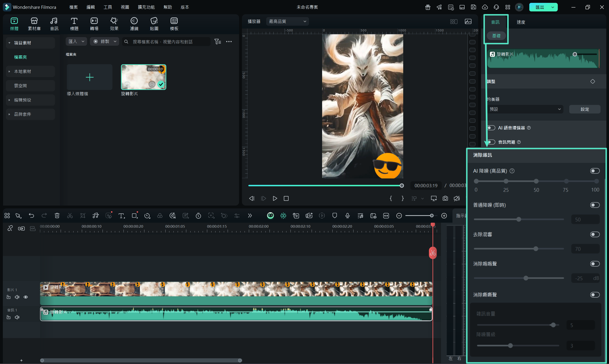The image size is (609, 364).
Task: Click the snapshot camera icon
Action: coord(445,198)
